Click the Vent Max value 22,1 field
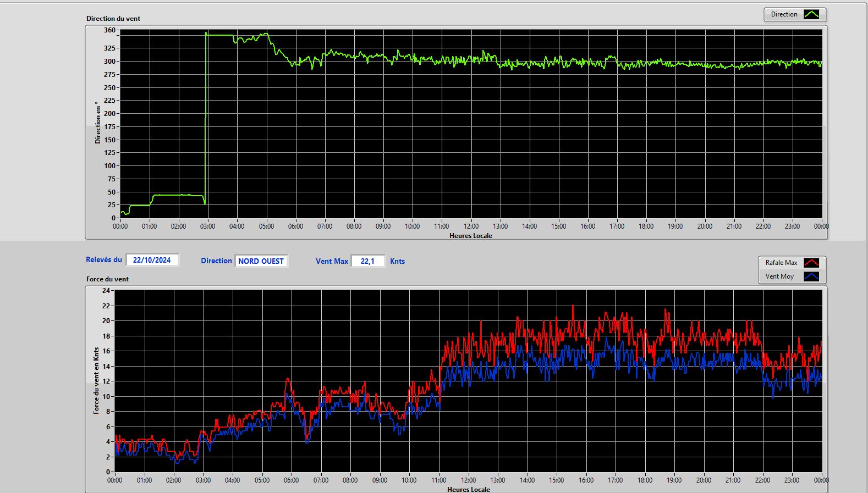868x493 pixels. coord(368,261)
